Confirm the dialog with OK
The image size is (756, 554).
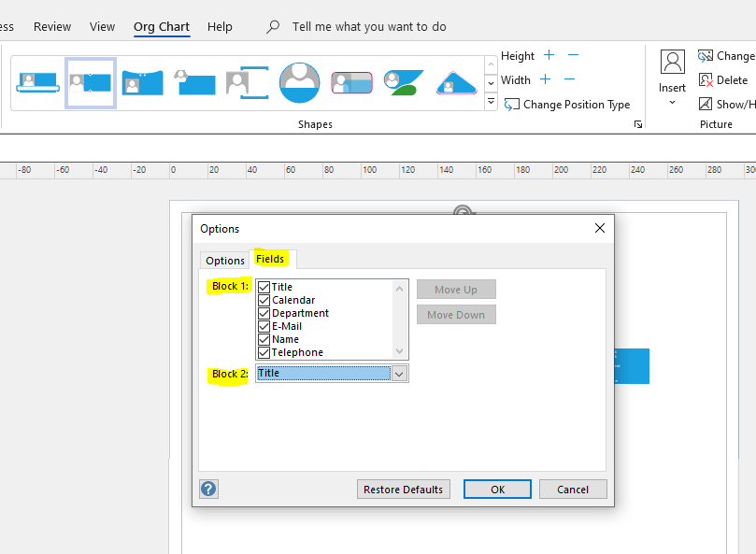[x=497, y=489]
